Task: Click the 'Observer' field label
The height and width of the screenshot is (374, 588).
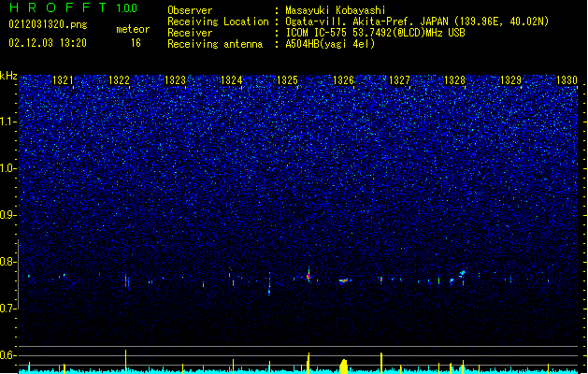Action: pyautogui.click(x=190, y=10)
